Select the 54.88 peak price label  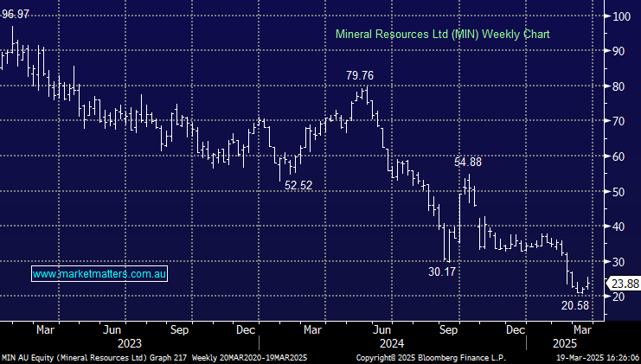coord(468,163)
